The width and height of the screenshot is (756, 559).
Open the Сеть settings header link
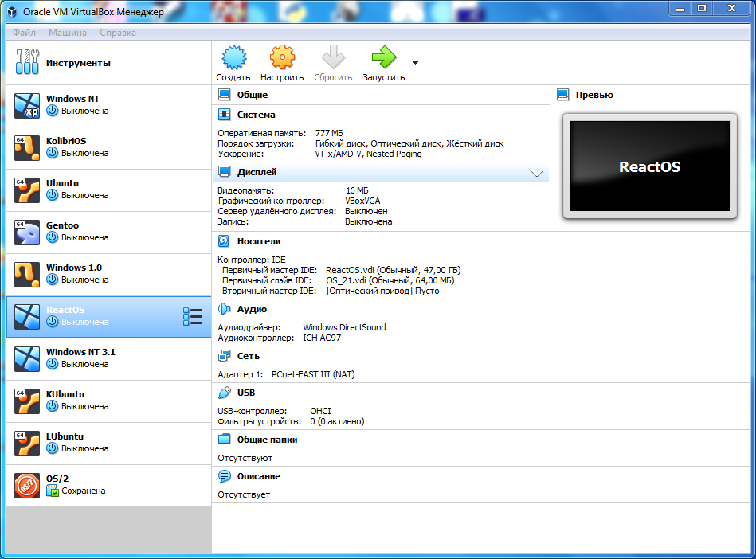249,356
